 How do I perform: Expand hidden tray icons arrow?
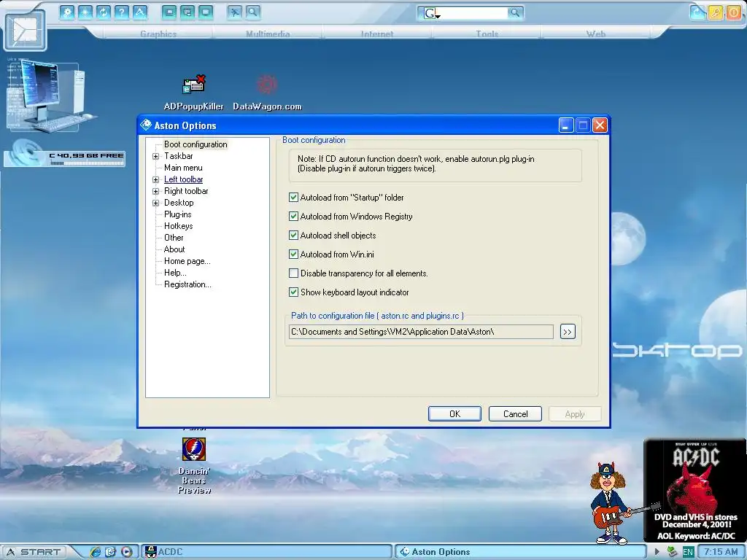pos(657,552)
